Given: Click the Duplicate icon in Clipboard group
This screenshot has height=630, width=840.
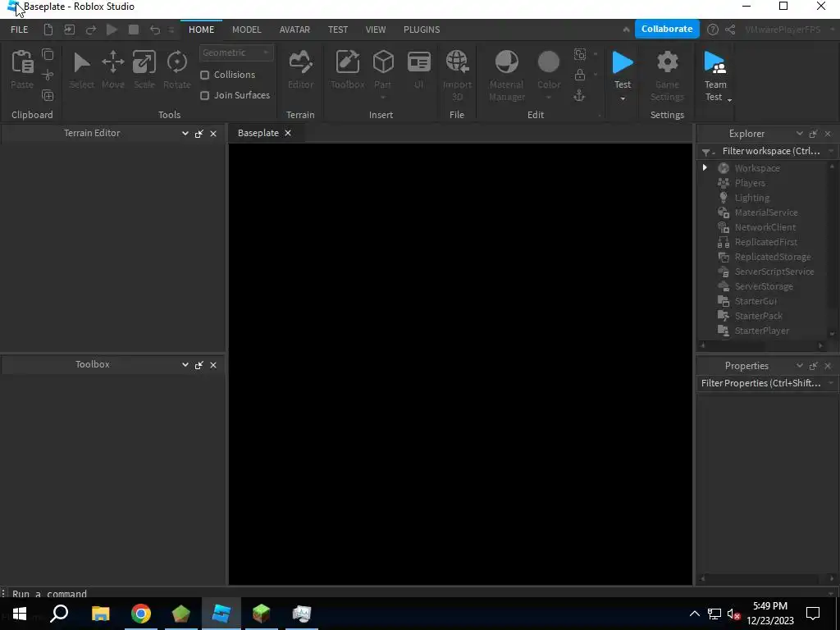Looking at the screenshot, I should (48, 95).
